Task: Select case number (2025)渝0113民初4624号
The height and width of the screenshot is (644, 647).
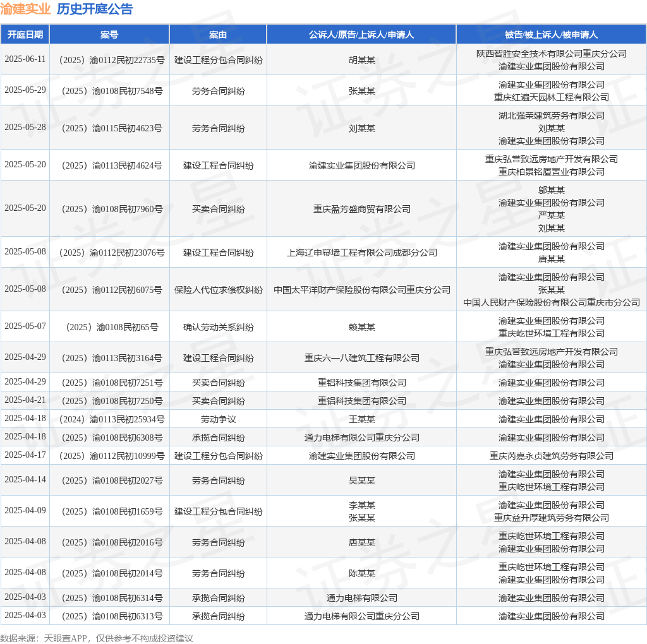Action: pos(112,165)
